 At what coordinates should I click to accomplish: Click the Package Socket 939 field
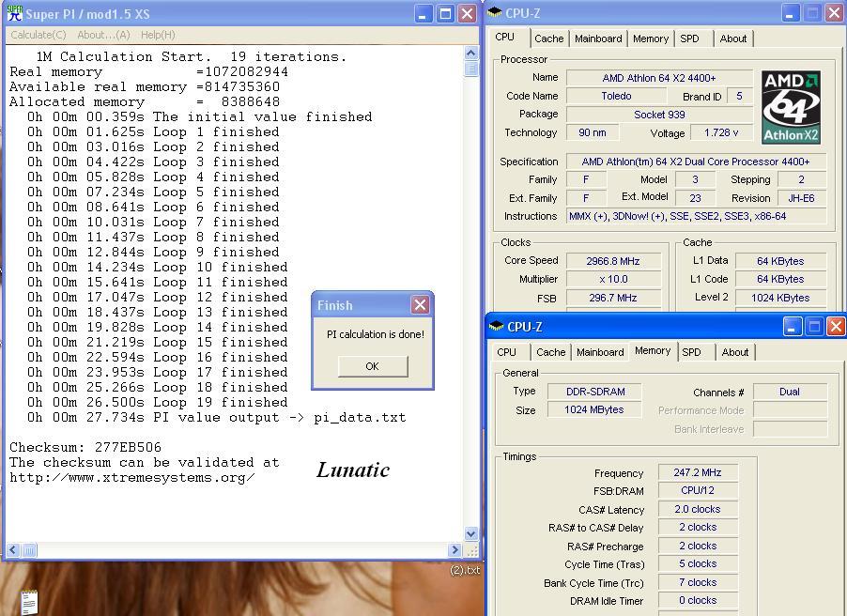coord(659,115)
